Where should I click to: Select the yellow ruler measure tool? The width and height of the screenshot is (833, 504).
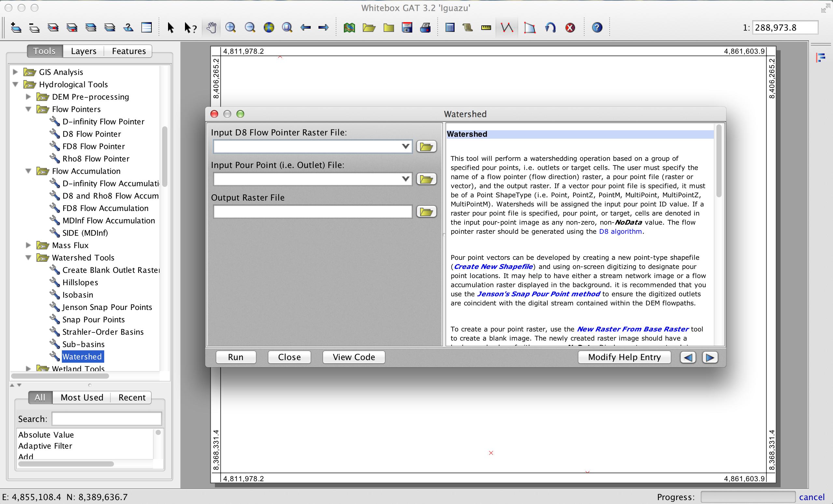(x=486, y=28)
